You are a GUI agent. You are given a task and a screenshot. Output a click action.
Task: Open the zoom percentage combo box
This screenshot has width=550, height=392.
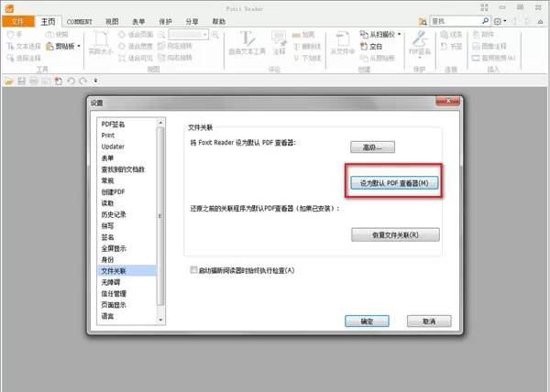click(x=189, y=34)
